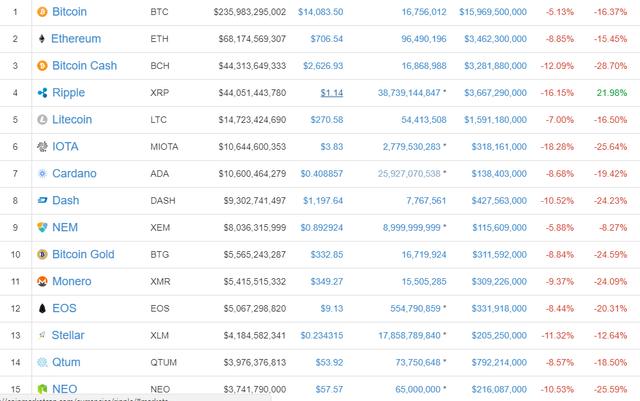The image size is (640, 401).
Task: Click the Bitcoin Gold logo icon
Action: pos(42,254)
